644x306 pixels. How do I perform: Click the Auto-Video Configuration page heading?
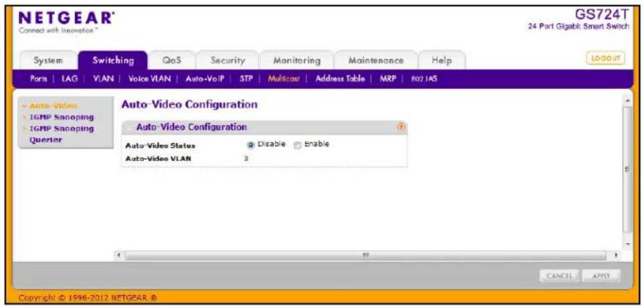point(190,105)
